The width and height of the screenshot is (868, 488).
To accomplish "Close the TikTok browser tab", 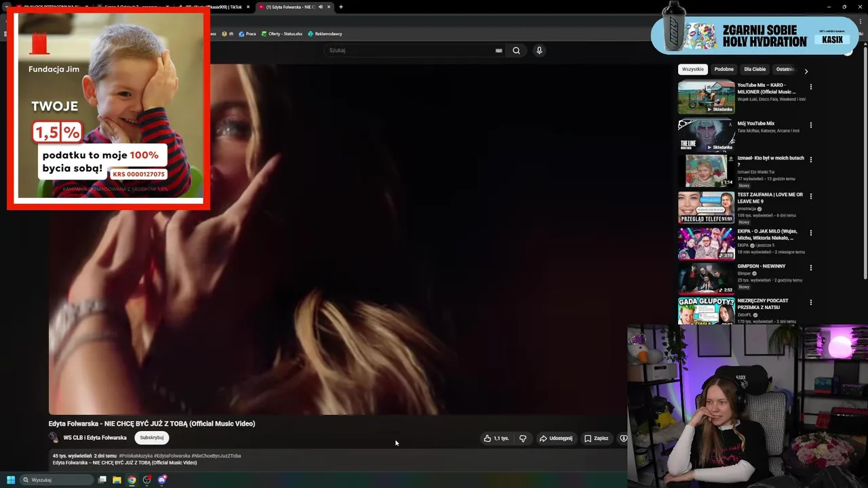I will pyautogui.click(x=248, y=7).
